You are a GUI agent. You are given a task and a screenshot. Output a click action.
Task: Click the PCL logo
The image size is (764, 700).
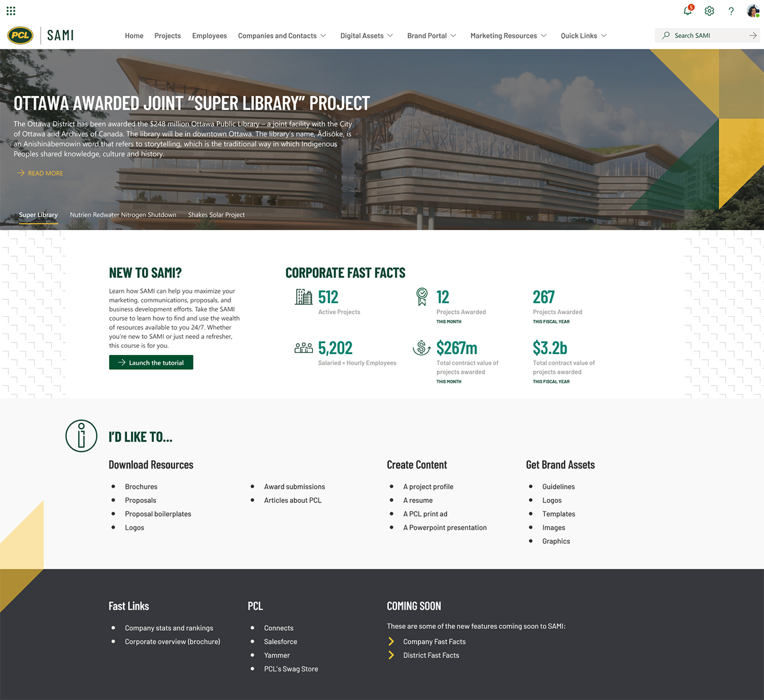20,35
